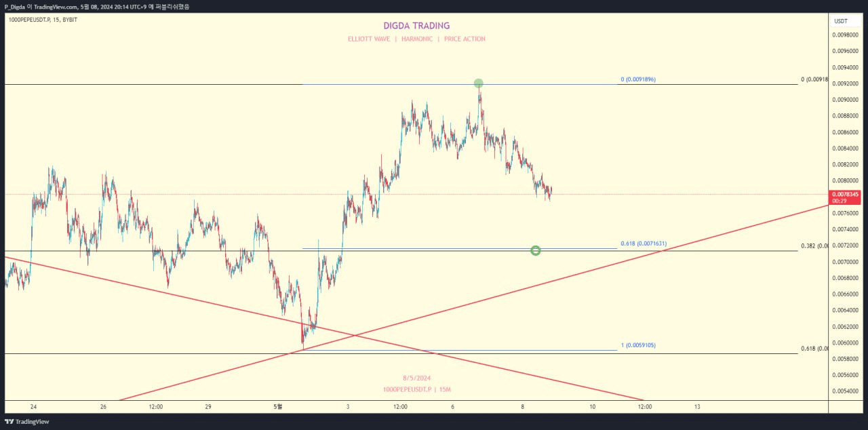Click the 0.0098000 price axis label

[x=846, y=35]
